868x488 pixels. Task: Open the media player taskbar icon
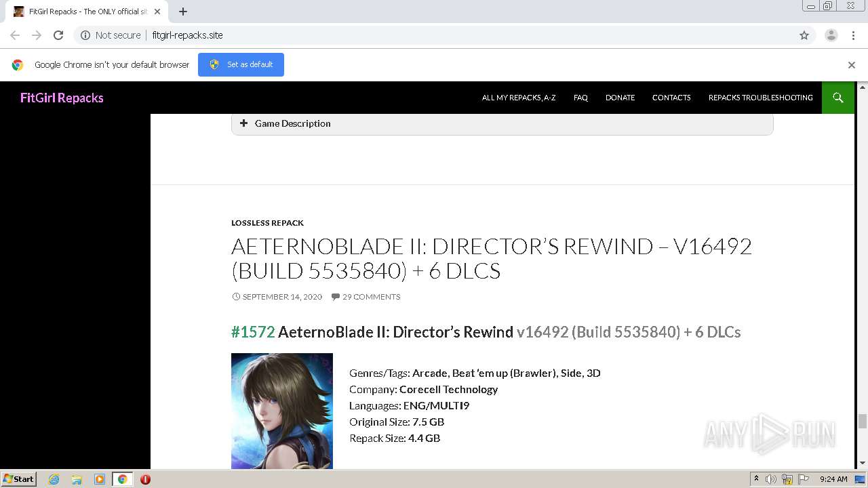pyautogui.click(x=100, y=479)
